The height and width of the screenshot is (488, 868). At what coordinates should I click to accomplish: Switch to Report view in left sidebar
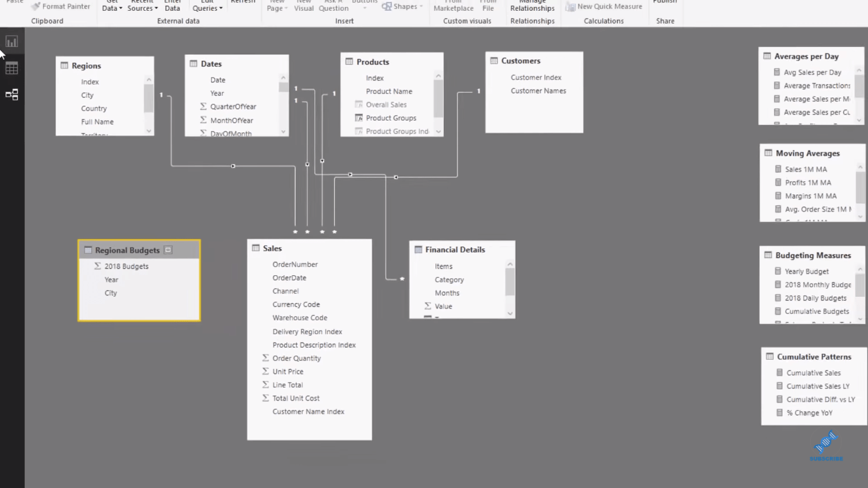[x=11, y=42]
